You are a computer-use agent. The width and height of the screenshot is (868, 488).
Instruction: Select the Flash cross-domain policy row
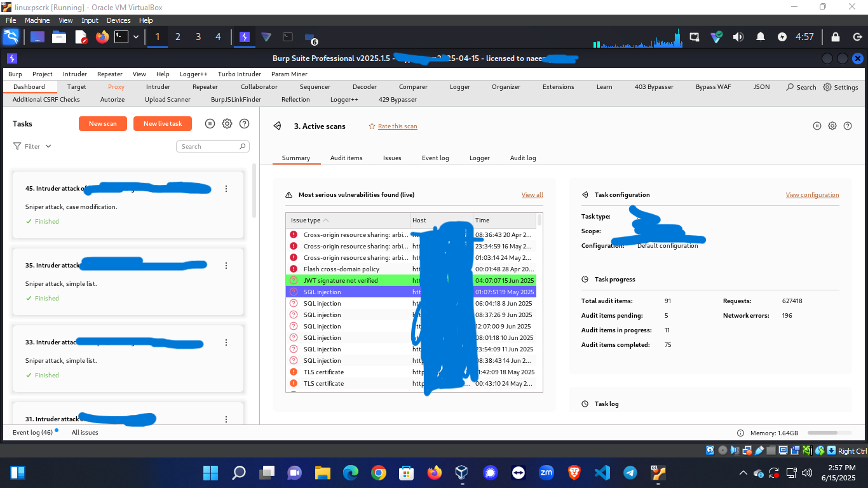coord(411,269)
